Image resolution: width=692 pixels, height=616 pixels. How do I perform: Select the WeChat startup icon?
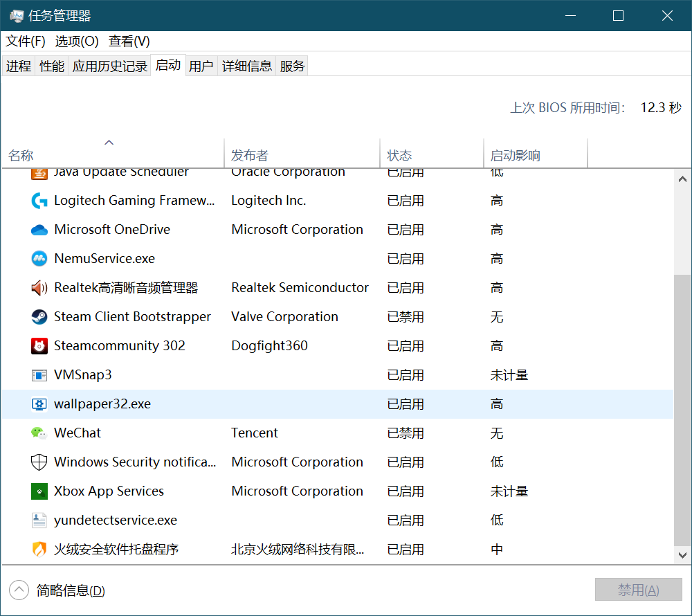39,433
